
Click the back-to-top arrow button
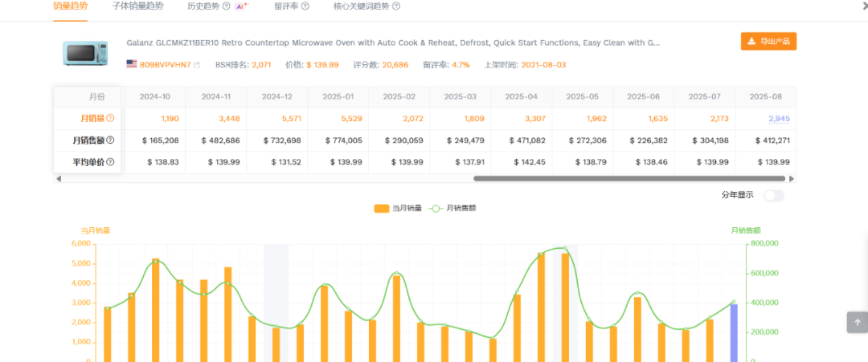[x=857, y=322]
